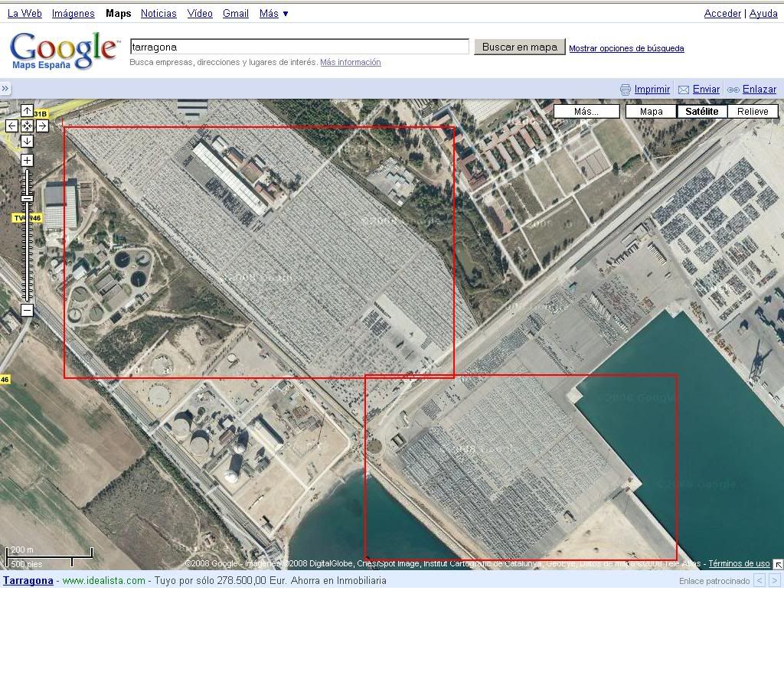Open the Más... layers dropdown

(586, 112)
